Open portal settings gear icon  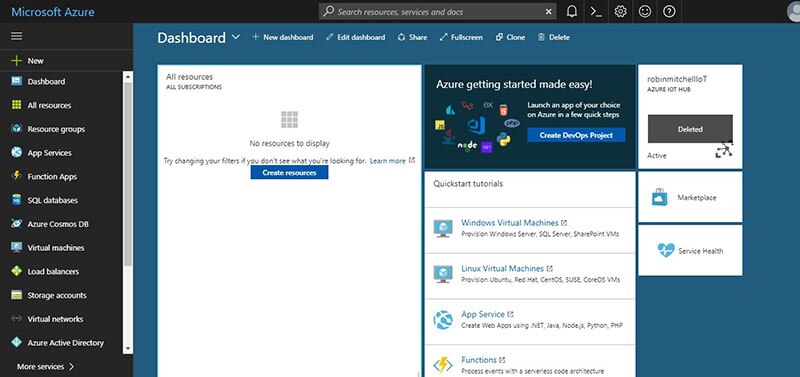pos(620,12)
